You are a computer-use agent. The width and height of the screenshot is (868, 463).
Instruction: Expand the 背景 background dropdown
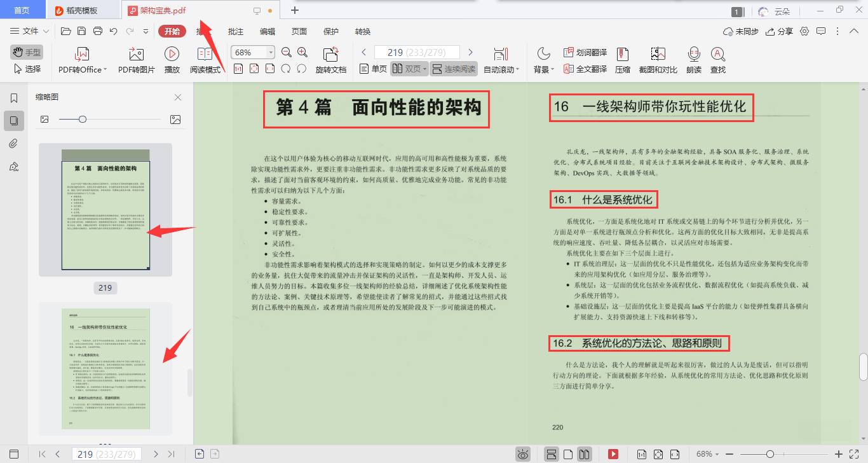[x=552, y=70]
